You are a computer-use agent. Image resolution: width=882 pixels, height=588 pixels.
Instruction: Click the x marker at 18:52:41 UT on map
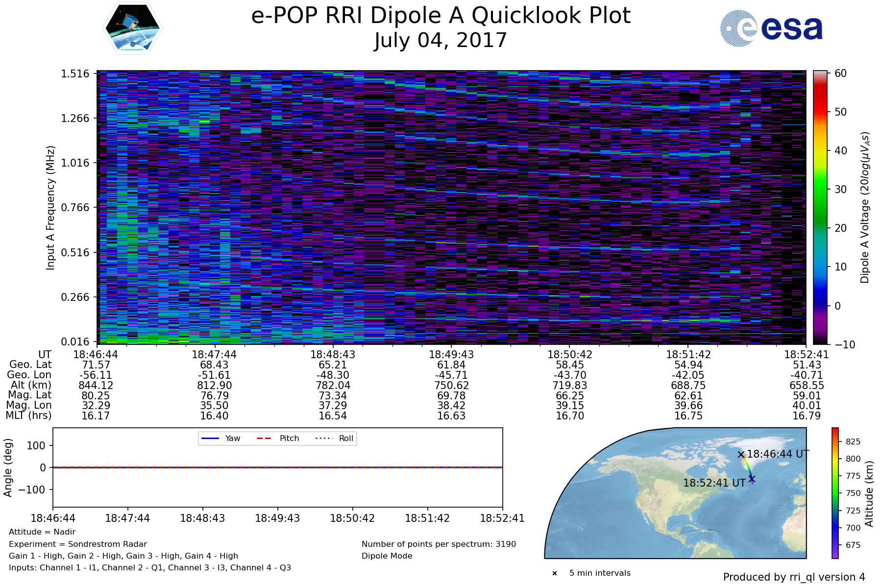(752, 479)
